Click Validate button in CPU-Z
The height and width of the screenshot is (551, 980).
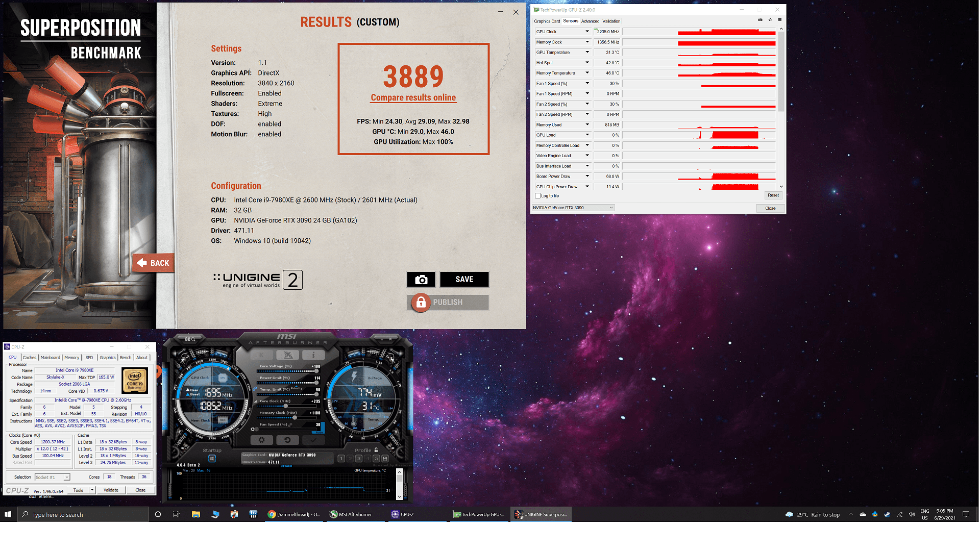point(111,490)
